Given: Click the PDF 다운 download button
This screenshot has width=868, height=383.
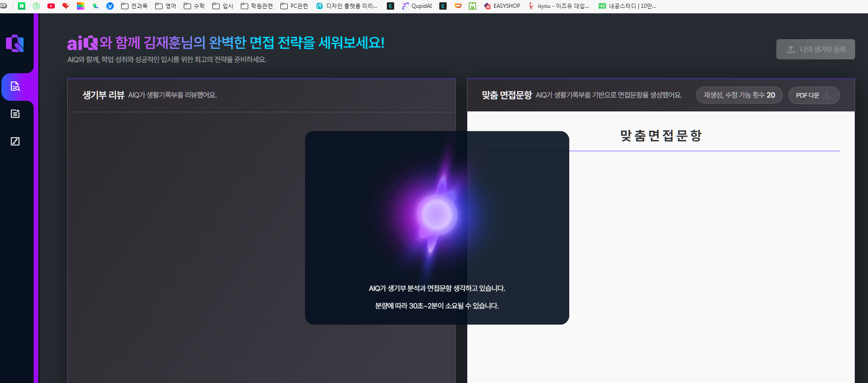Looking at the screenshot, I should pyautogui.click(x=814, y=95).
